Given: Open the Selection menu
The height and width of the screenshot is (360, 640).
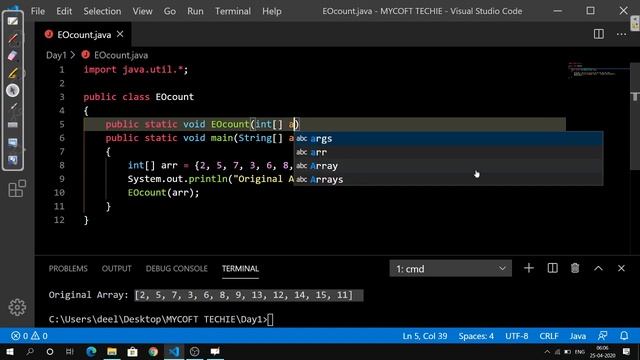Looking at the screenshot, I should (102, 11).
